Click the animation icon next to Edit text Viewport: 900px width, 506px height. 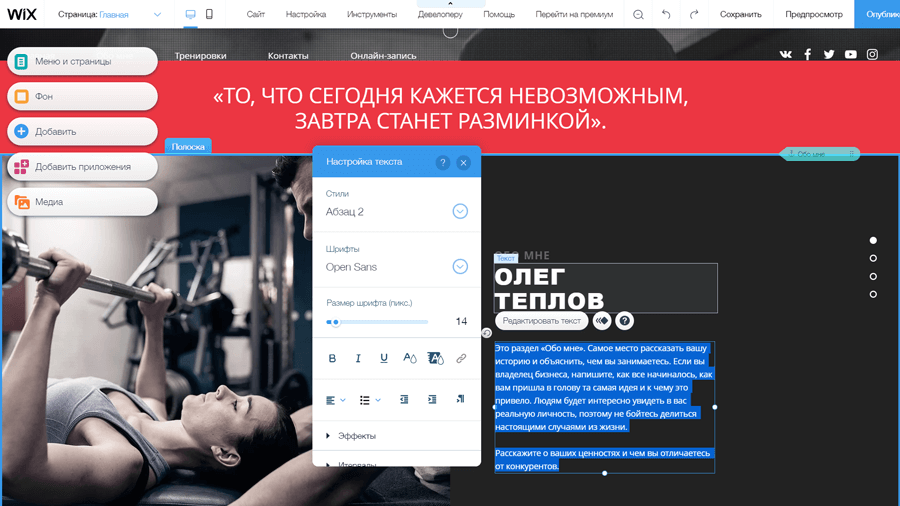[x=602, y=321]
